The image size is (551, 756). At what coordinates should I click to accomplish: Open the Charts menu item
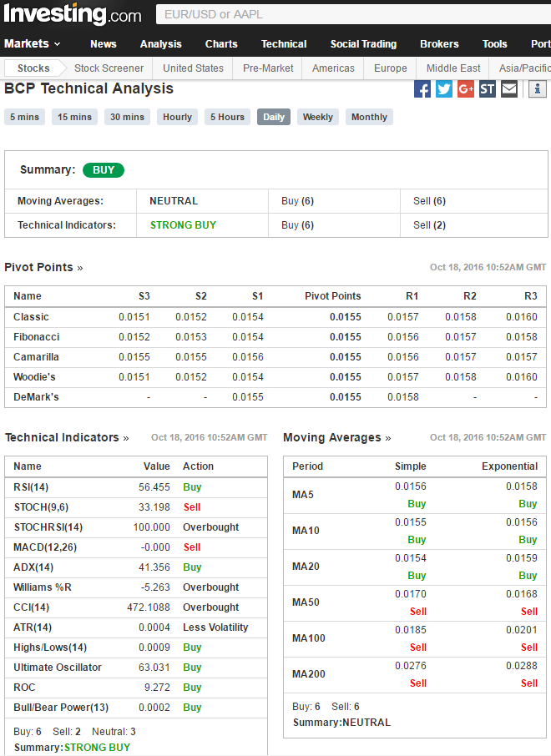tap(221, 44)
